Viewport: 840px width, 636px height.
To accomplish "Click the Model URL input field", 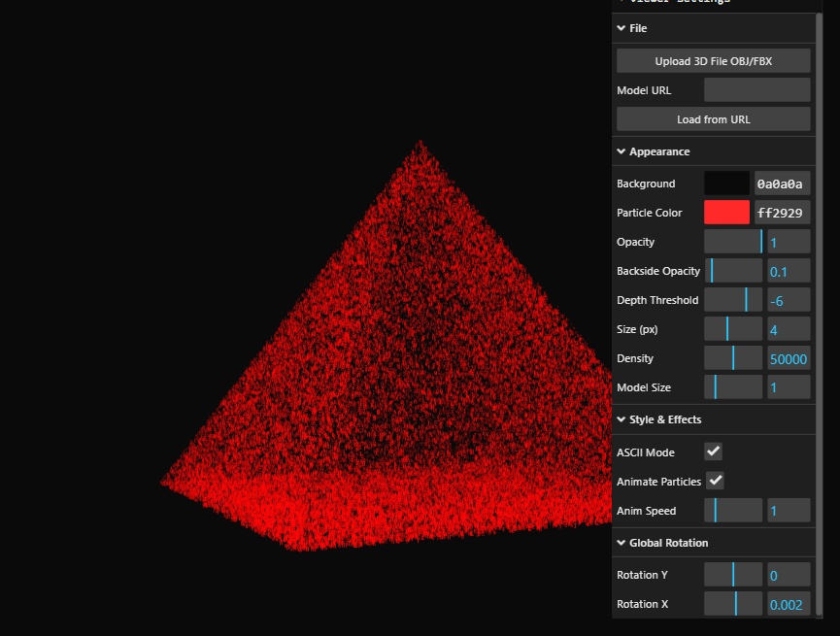I will (x=756, y=90).
